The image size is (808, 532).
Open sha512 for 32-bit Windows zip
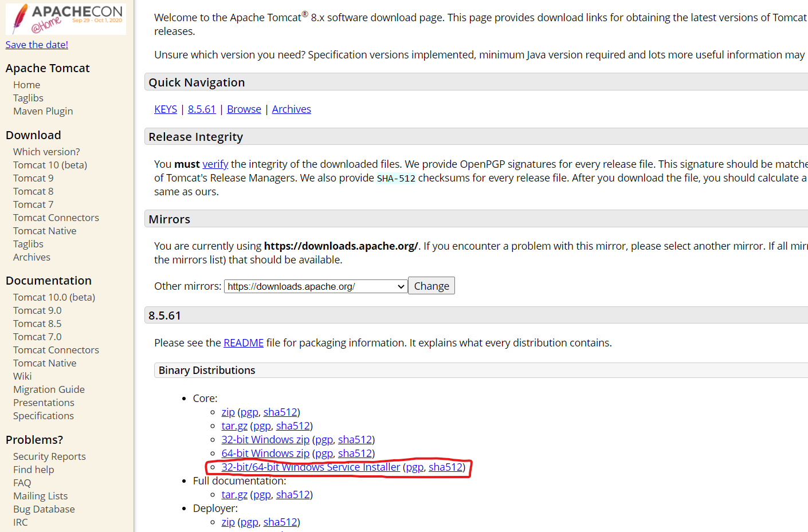coord(355,440)
